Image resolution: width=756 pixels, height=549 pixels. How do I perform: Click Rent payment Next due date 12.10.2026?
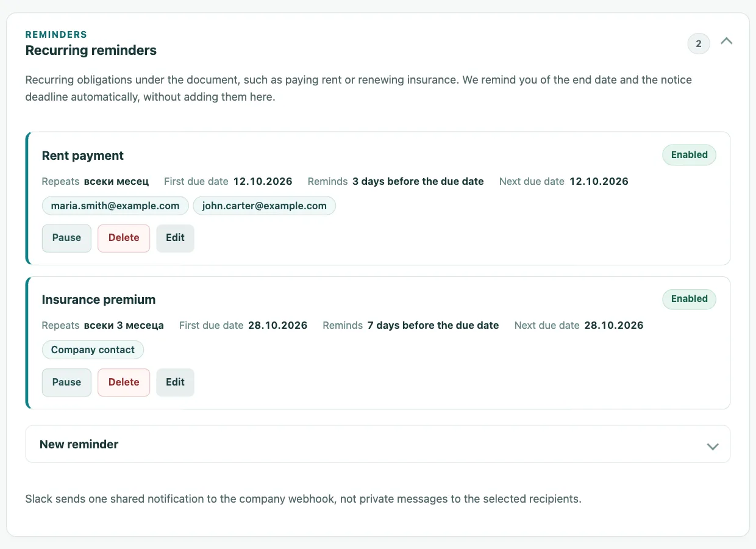point(599,181)
